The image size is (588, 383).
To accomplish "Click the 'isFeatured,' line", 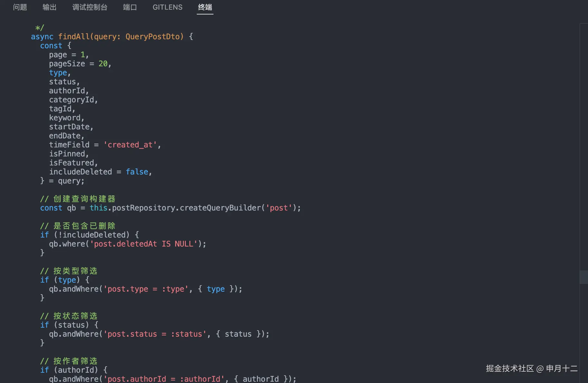I will click(73, 163).
